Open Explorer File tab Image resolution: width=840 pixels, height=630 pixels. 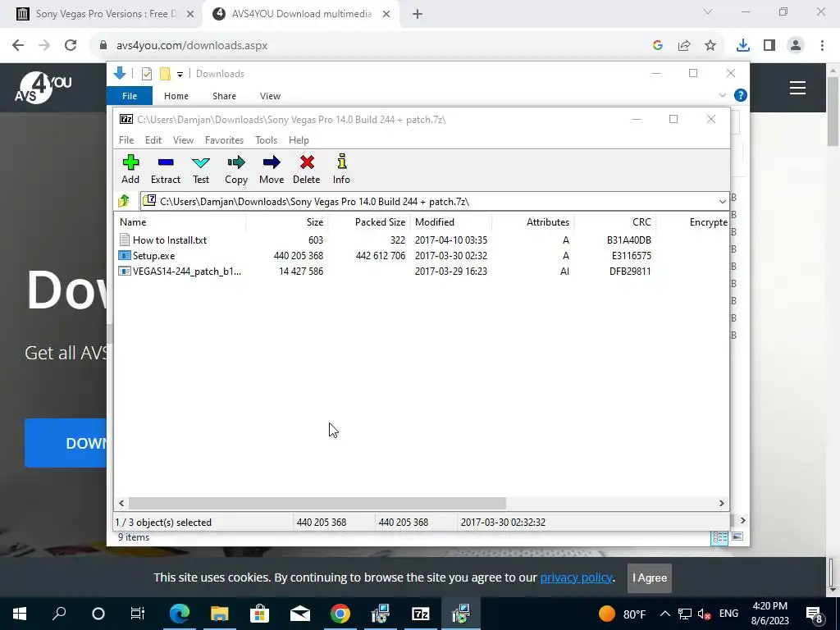tap(130, 96)
